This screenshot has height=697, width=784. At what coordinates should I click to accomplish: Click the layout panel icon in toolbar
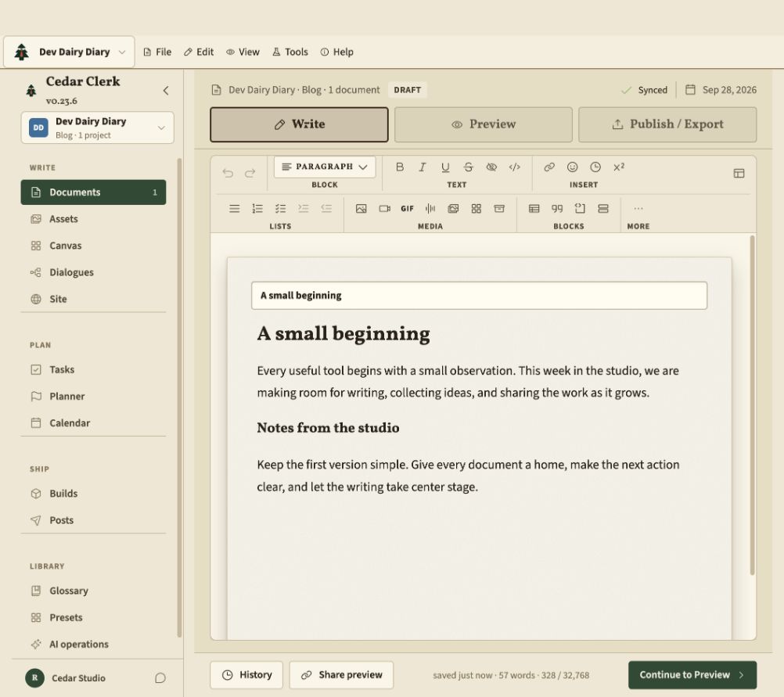click(739, 174)
